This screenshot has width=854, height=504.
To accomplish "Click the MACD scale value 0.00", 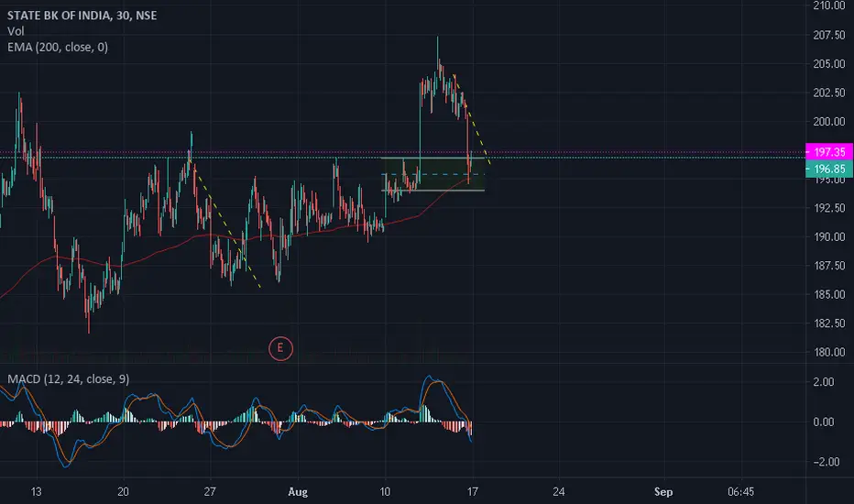I will [824, 422].
